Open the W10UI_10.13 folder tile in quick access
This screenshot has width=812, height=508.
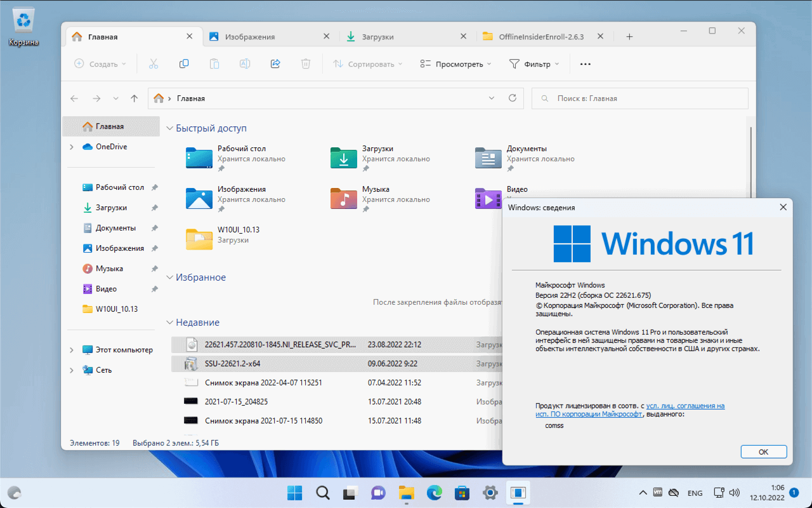[x=223, y=239]
